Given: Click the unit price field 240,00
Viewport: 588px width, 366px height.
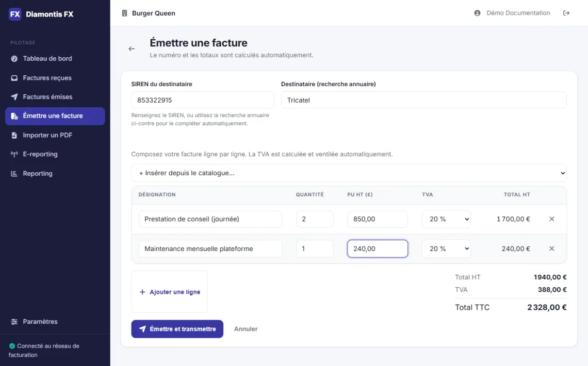Looking at the screenshot, I should coord(378,249).
